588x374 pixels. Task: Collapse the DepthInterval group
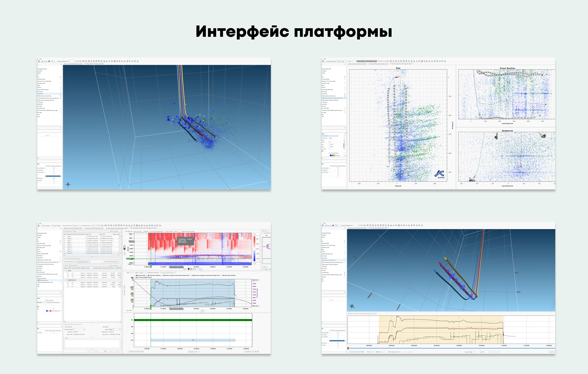point(66,280)
